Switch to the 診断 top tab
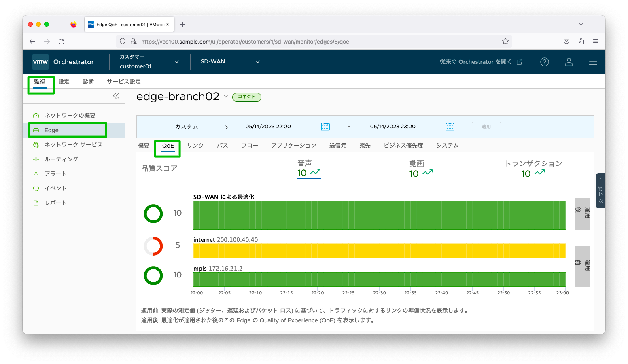The height and width of the screenshot is (364, 628). point(88,82)
